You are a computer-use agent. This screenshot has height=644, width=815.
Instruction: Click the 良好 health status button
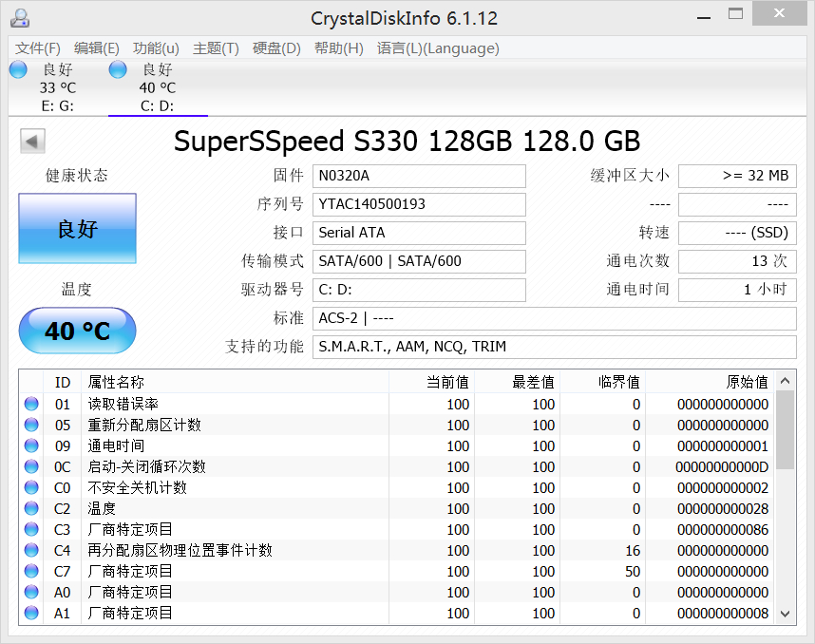point(78,229)
